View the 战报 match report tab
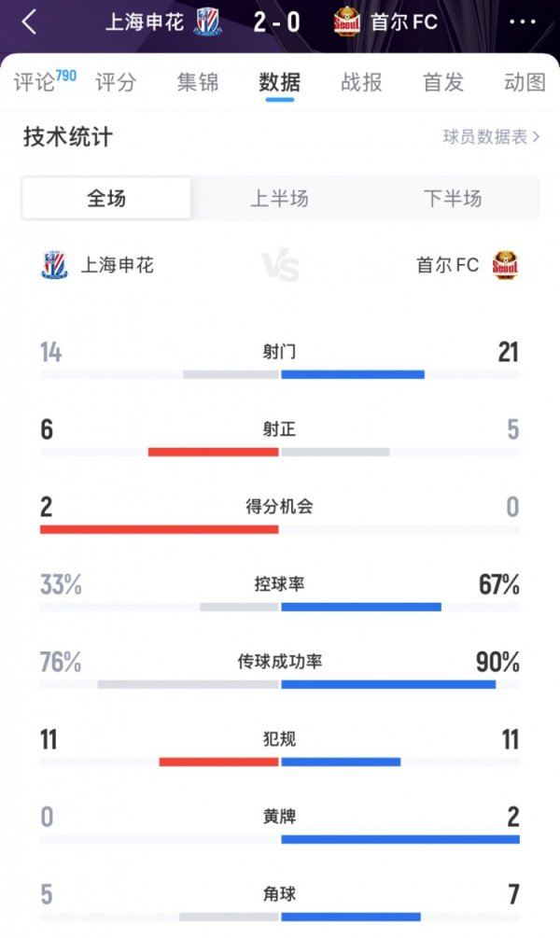The image size is (560, 938). click(x=363, y=82)
